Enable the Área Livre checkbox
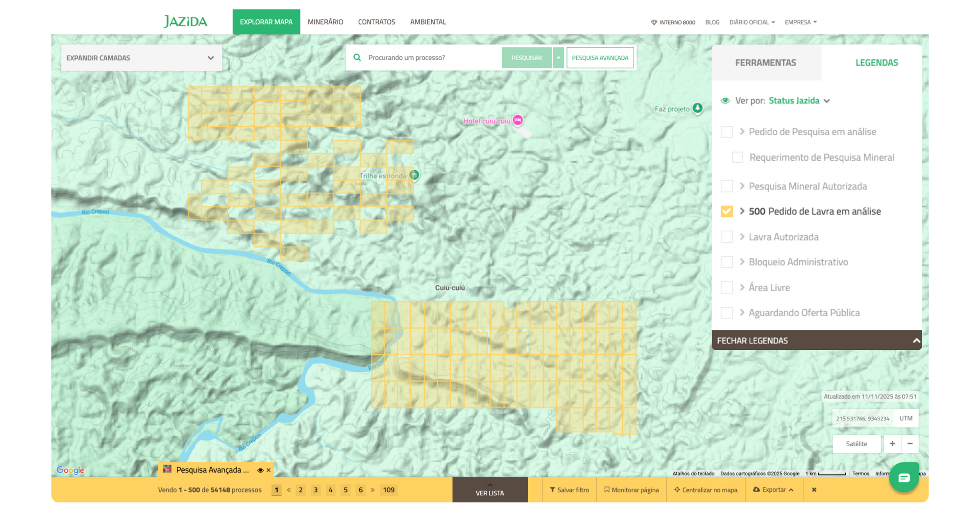 coord(727,288)
